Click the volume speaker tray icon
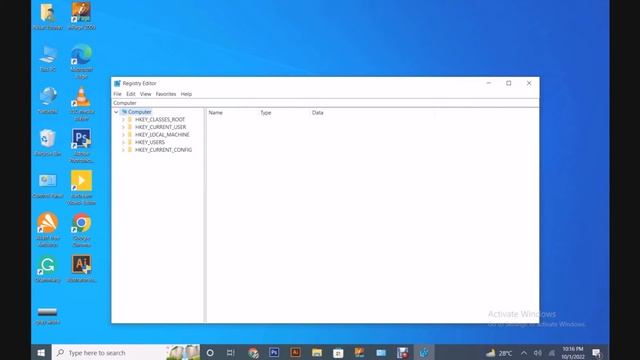 [538, 353]
